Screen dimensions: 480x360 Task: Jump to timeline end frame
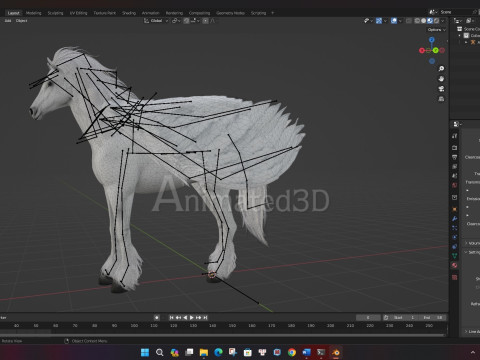[x=205, y=318]
